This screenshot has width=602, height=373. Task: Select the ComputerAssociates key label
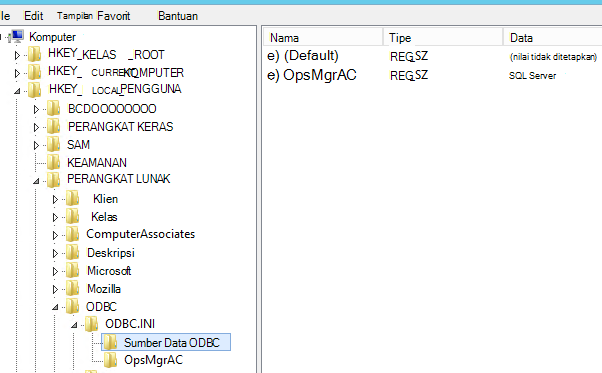(x=141, y=234)
